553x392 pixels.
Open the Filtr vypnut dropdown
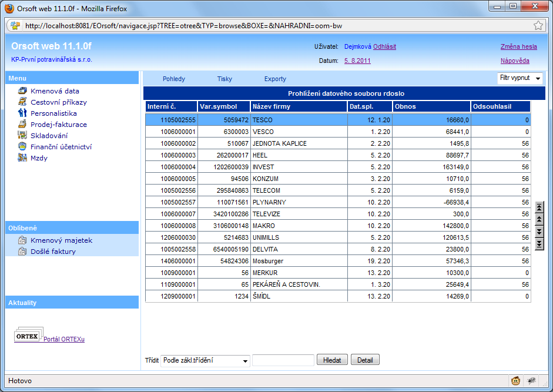(x=520, y=78)
